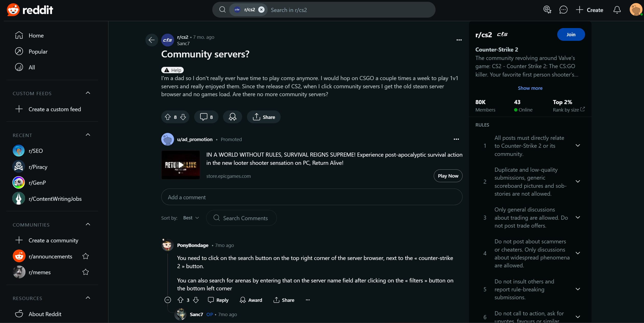The image size is (644, 323).
Task: Open the Reddit home logo
Action: click(x=30, y=10)
